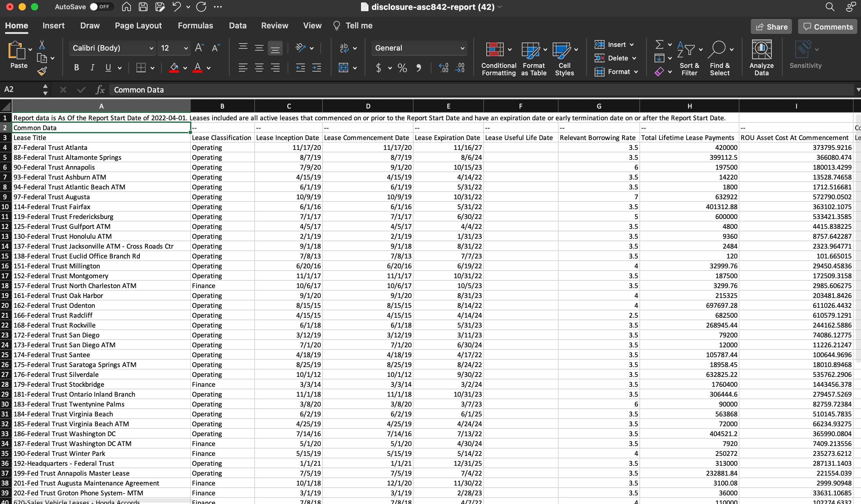Open Format as Table gallery
The image size is (861, 504).
click(534, 58)
